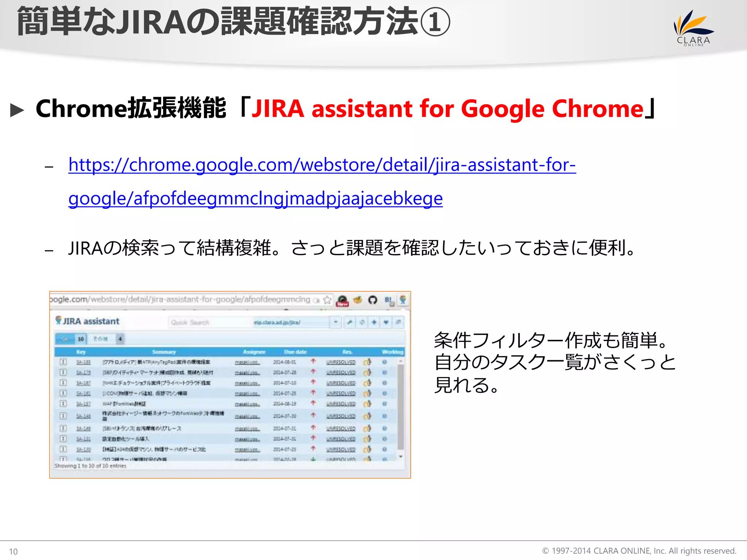747x560 pixels.
Task: Click the pop-out window icon in JIRA assistant
Action: point(398,322)
